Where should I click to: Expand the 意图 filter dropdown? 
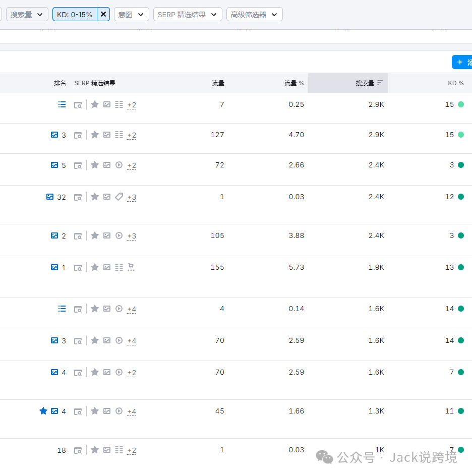click(132, 14)
